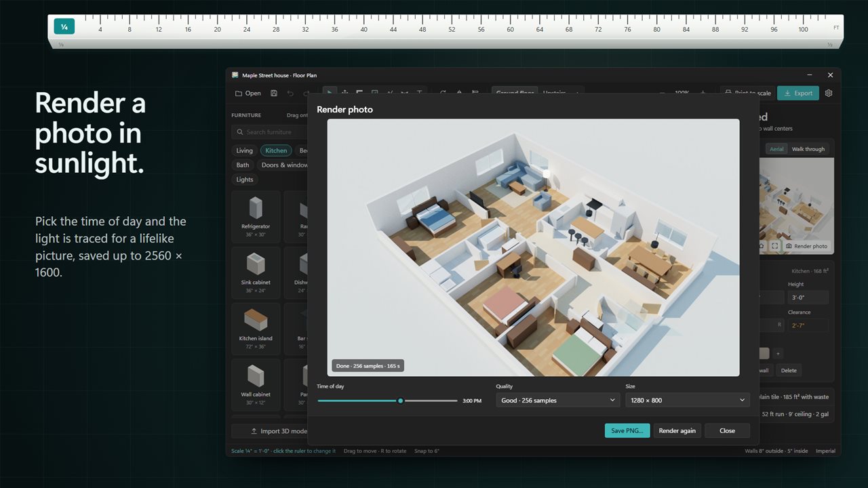This screenshot has height=488, width=868.
Task: Add the Refrigerator furniture item
Action: click(256, 217)
